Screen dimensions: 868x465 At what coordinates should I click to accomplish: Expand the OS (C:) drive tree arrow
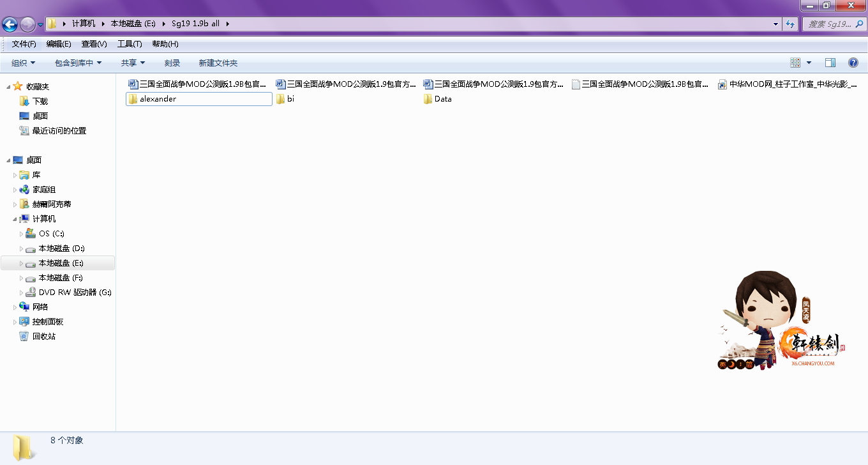22,234
